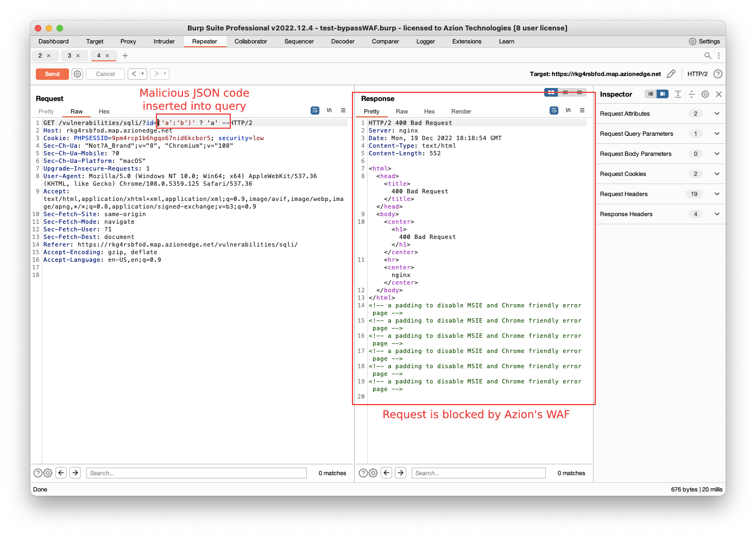Switch request view to Hex
Viewport: 756px width, 536px height.
pos(104,111)
